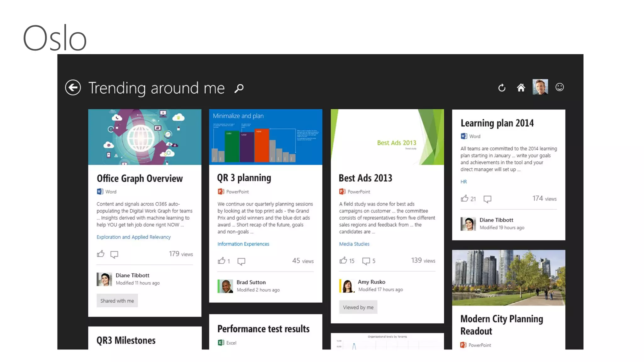Click the back arrow button

pyautogui.click(x=73, y=87)
